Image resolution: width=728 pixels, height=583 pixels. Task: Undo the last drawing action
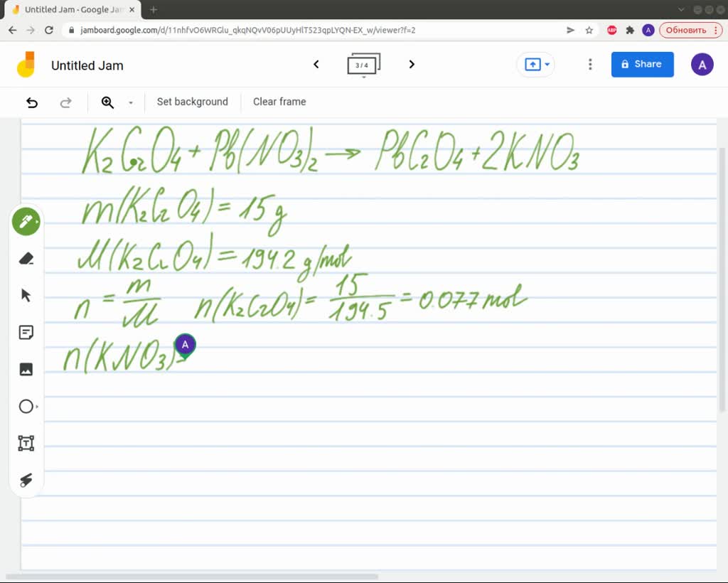pyautogui.click(x=32, y=102)
